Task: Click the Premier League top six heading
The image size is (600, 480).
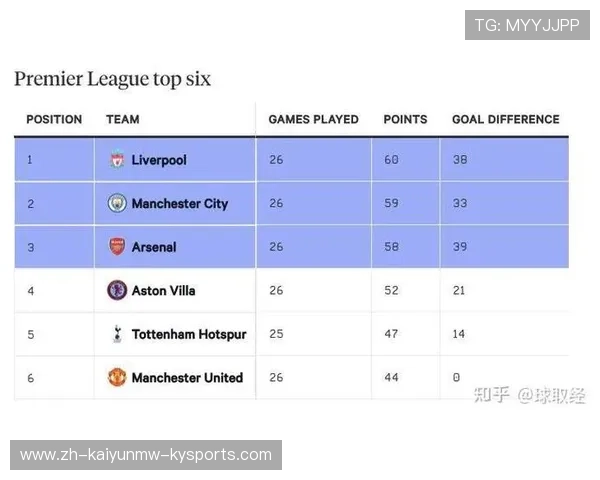Action: (x=112, y=79)
